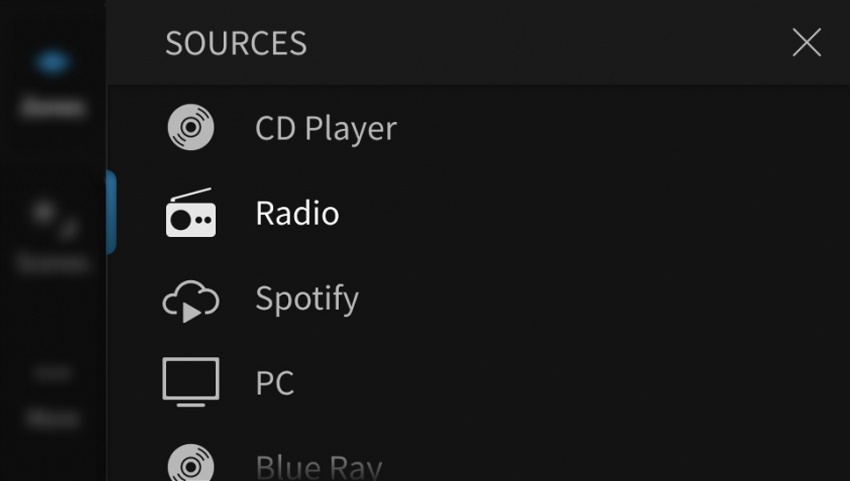Screen dimensions: 850x481
Task: Tap the More label in left sidebar
Action: click(x=52, y=418)
